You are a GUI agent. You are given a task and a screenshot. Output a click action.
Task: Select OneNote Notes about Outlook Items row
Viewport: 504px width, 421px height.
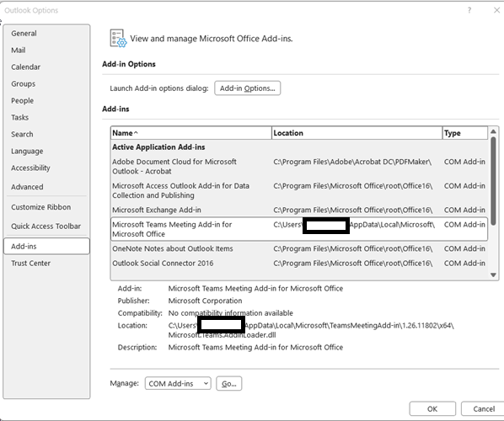[x=299, y=249]
